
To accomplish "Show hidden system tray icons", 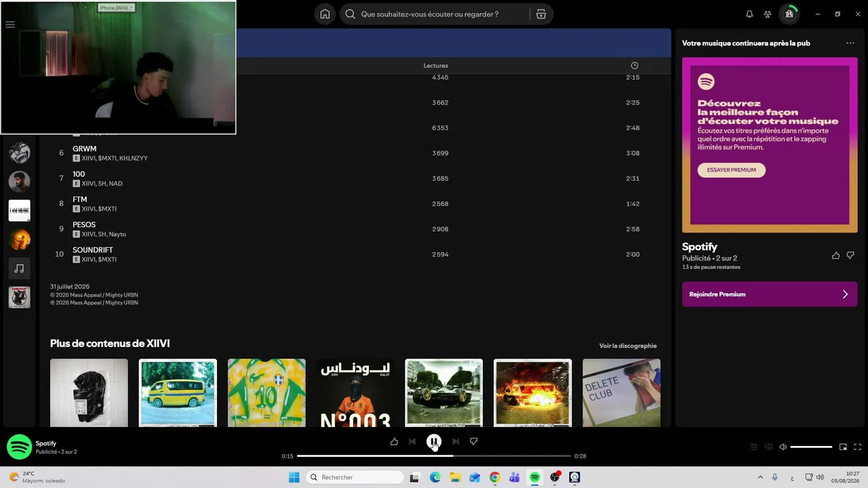I will 759,477.
